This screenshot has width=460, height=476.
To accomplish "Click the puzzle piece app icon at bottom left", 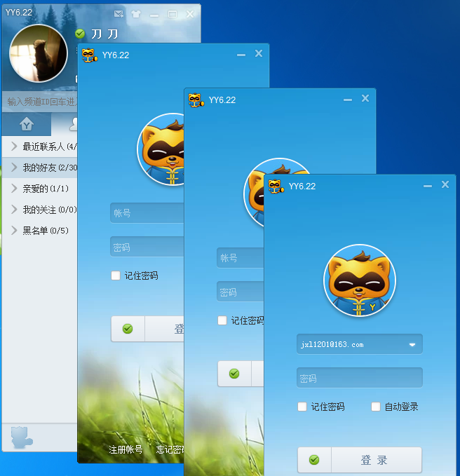I will click(22, 437).
